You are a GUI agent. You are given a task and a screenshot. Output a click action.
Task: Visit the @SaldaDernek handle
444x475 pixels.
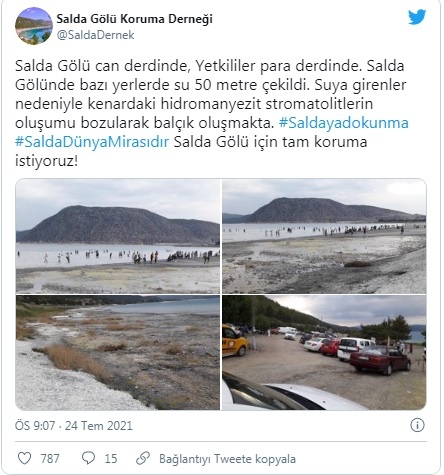tap(95, 35)
